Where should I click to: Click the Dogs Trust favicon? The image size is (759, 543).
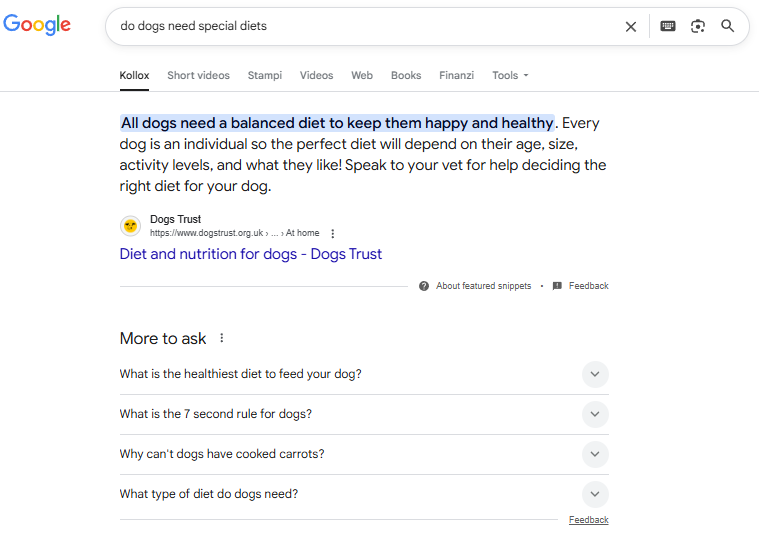click(x=130, y=226)
